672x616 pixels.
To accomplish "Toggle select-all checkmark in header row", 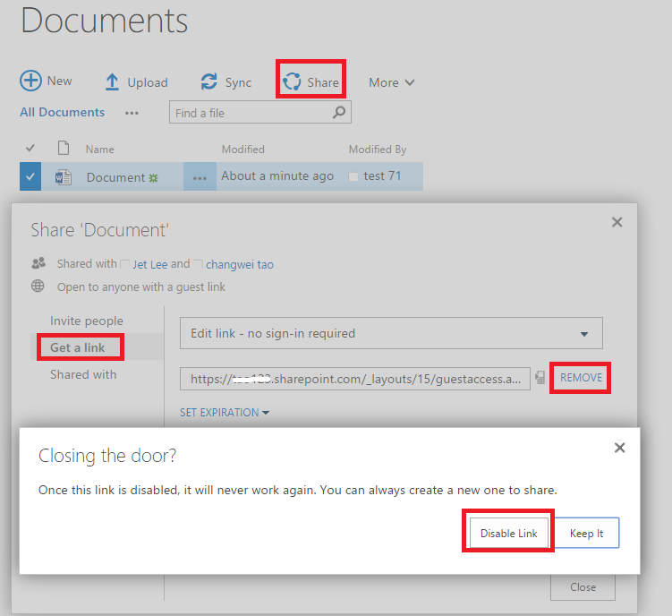I will 30,149.
